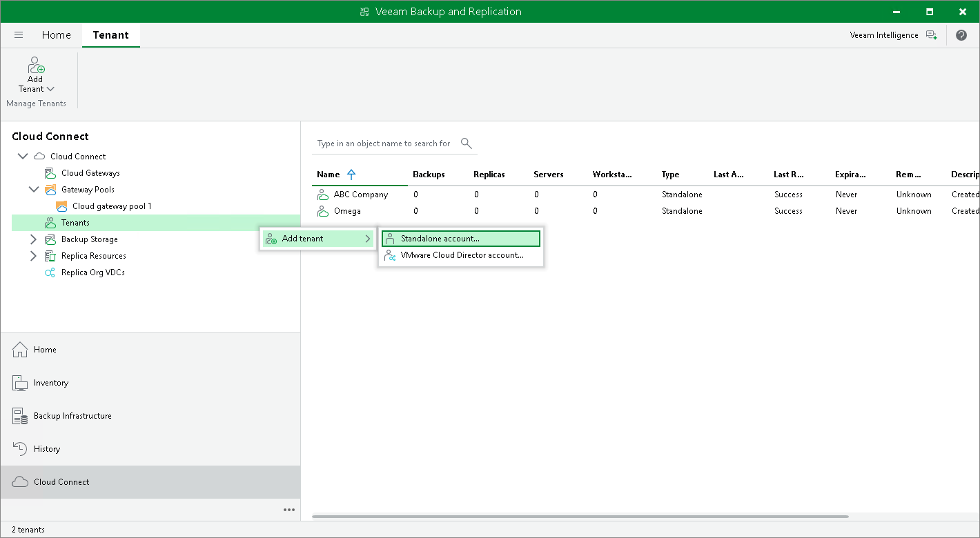
Task: Collapse the Gateway Pools node
Action: (34, 190)
